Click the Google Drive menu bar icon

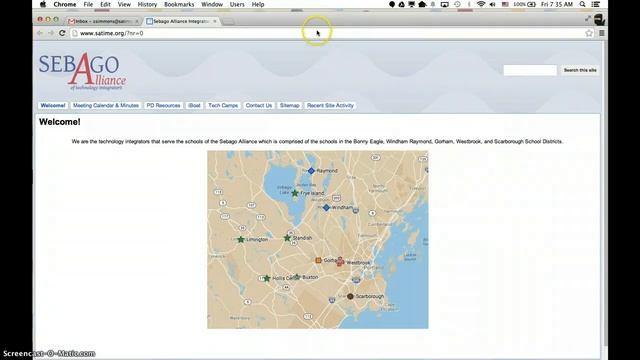402,4
